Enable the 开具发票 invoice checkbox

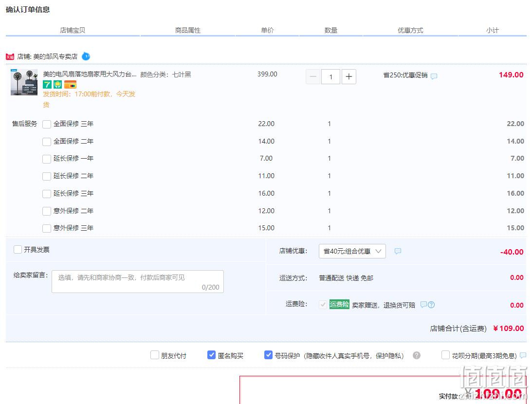click(18, 250)
